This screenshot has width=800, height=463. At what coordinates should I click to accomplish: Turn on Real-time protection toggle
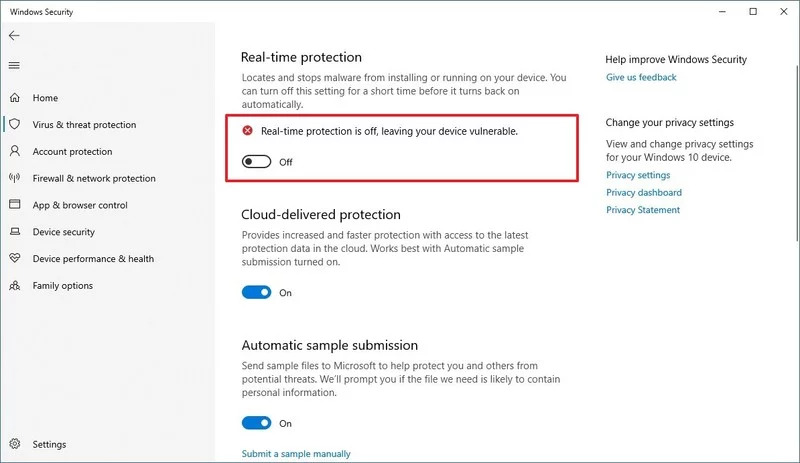257,161
